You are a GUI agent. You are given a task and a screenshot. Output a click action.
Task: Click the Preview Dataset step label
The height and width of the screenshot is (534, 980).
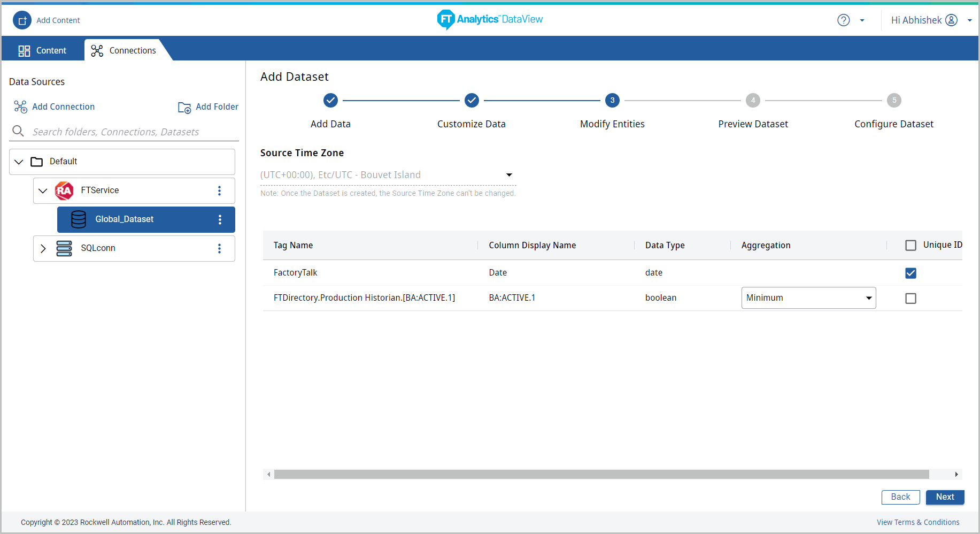753,124
